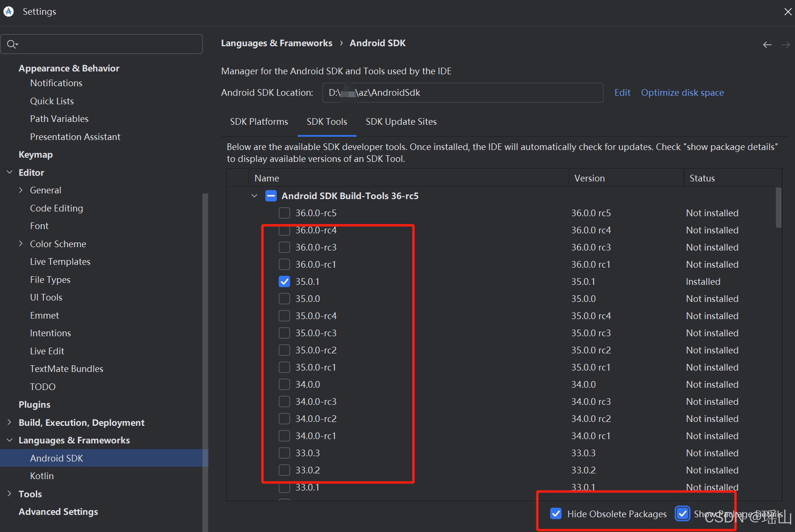Image resolution: width=795 pixels, height=532 pixels.
Task: Open Advanced Settings
Action: click(58, 512)
